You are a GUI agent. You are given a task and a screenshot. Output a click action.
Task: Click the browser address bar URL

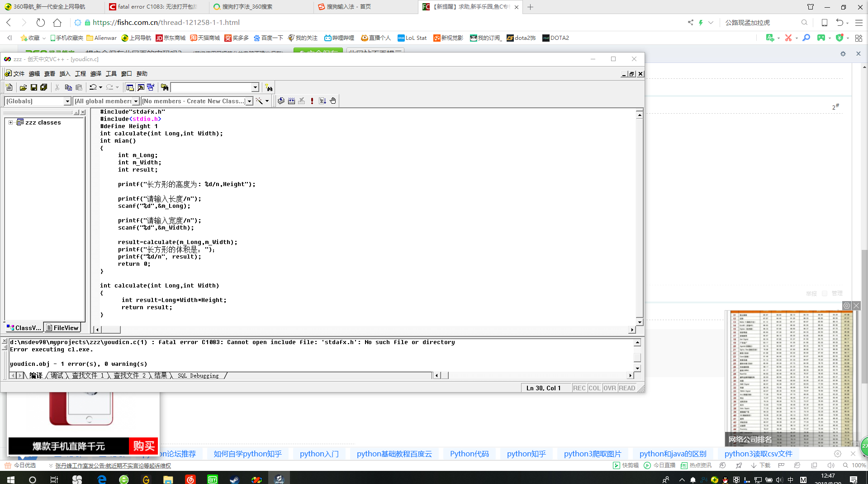[x=166, y=22]
